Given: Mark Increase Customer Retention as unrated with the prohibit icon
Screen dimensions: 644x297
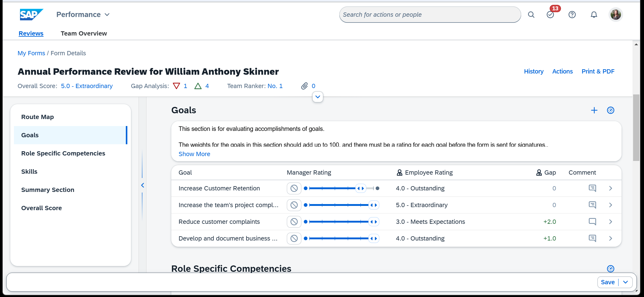Looking at the screenshot, I should [294, 188].
